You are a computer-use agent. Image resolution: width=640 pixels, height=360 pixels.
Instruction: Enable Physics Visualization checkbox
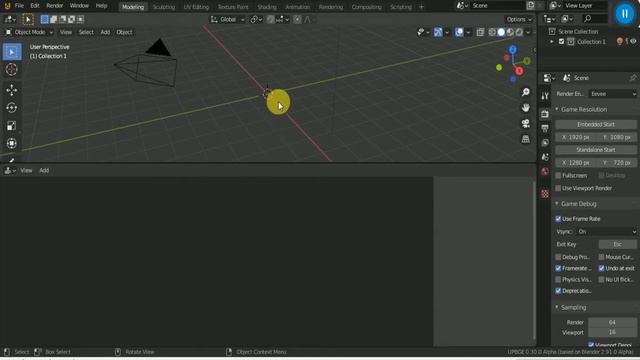tap(558, 280)
